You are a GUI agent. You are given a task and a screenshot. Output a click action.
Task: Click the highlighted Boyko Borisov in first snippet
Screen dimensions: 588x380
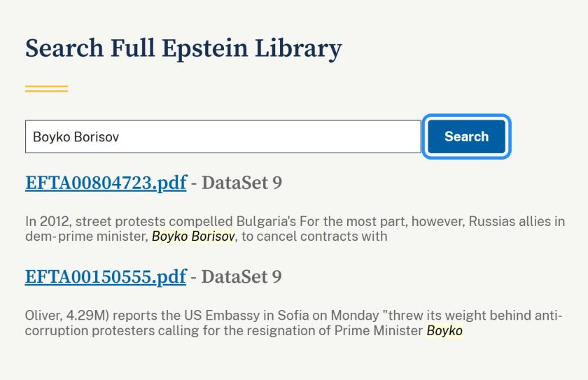(x=193, y=237)
